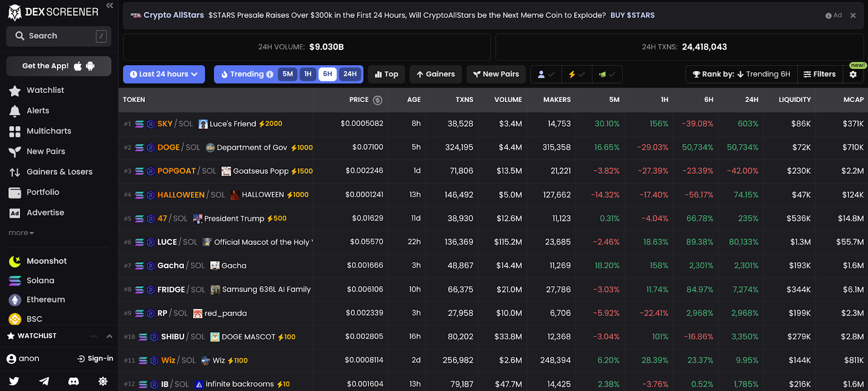868x391 pixels.
Task: Click the Android app download icon
Action: pos(90,66)
